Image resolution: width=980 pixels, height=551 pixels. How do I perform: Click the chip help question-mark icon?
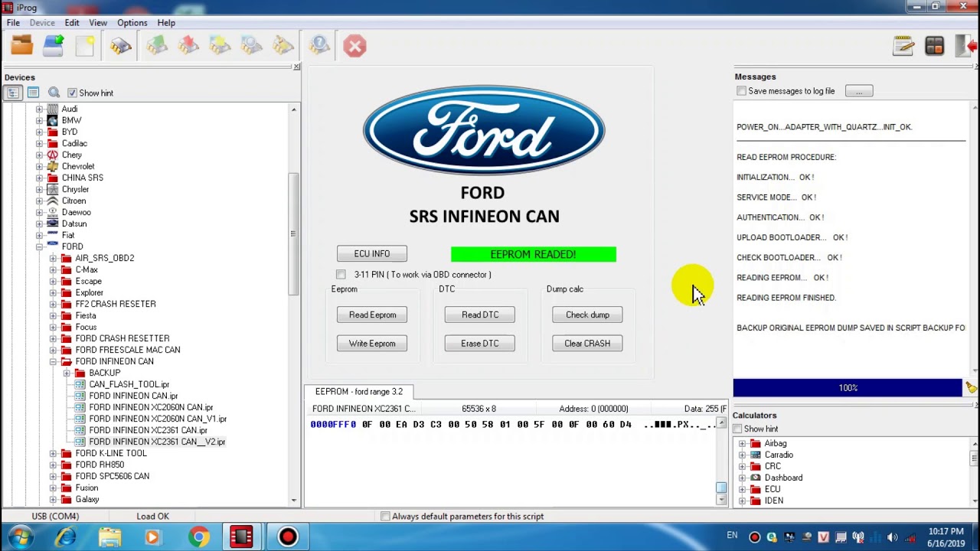319,46
